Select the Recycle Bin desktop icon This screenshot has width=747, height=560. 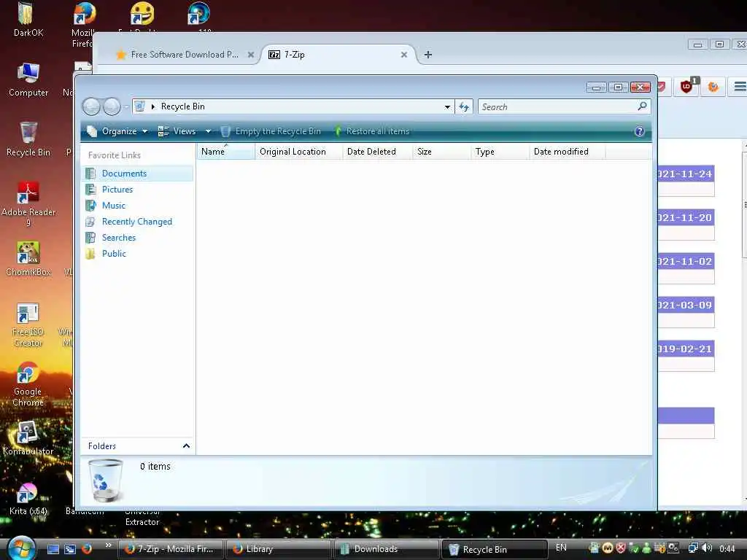point(28,139)
